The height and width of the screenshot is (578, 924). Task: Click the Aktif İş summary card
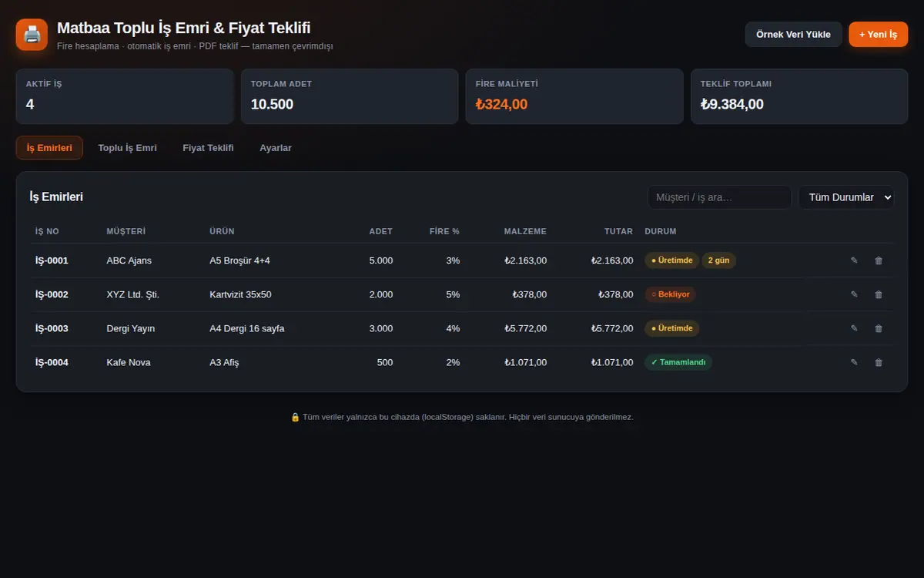click(x=125, y=96)
